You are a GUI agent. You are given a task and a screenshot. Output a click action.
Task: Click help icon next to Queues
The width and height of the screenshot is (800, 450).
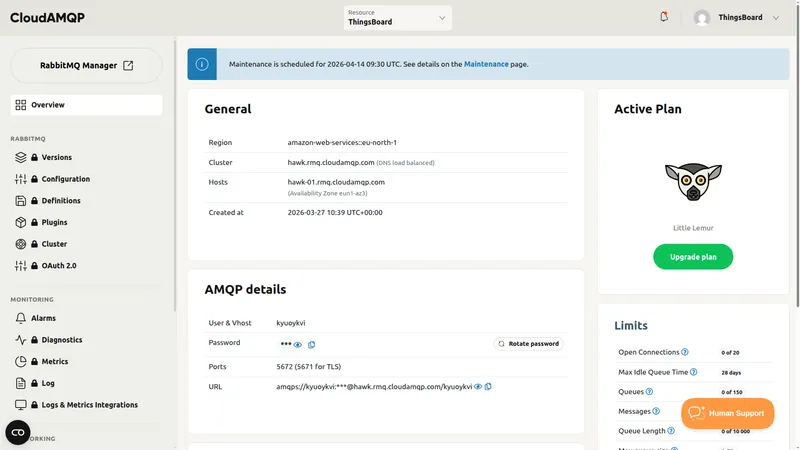649,392
